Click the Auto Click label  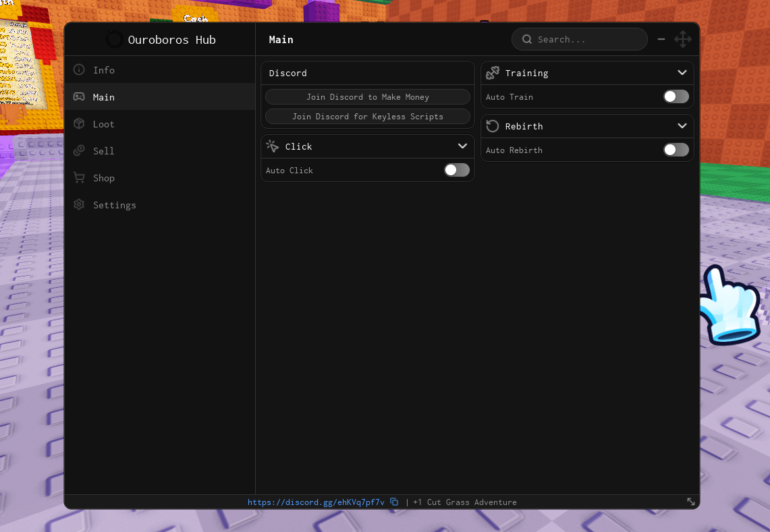tap(290, 171)
